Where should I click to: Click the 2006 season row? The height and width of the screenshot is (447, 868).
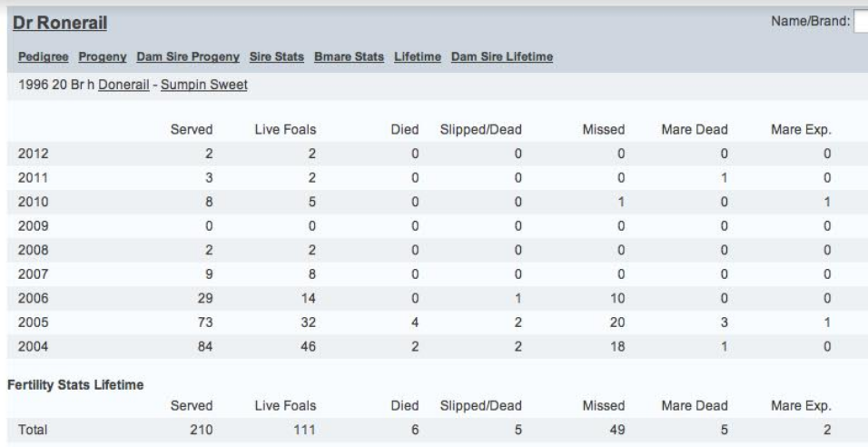pyautogui.click(x=438, y=299)
